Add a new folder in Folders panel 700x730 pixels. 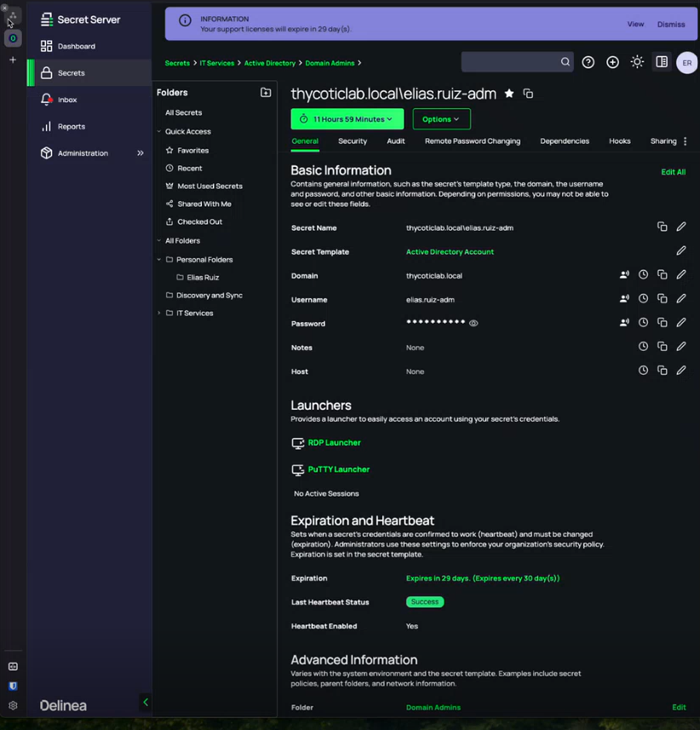266,92
